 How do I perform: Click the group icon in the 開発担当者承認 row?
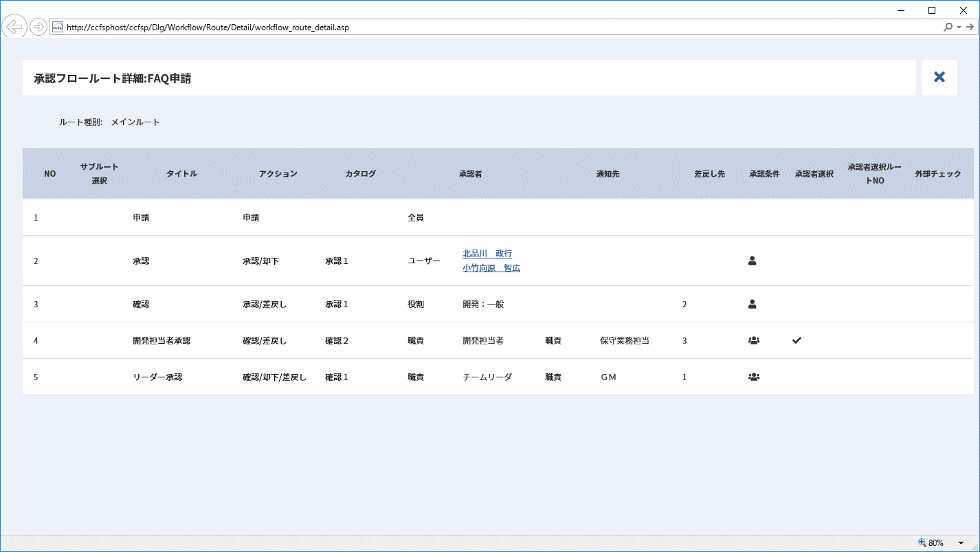[x=754, y=340]
